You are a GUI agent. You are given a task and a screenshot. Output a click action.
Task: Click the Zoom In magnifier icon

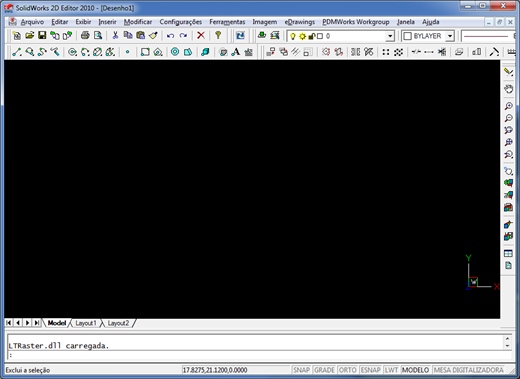508,106
